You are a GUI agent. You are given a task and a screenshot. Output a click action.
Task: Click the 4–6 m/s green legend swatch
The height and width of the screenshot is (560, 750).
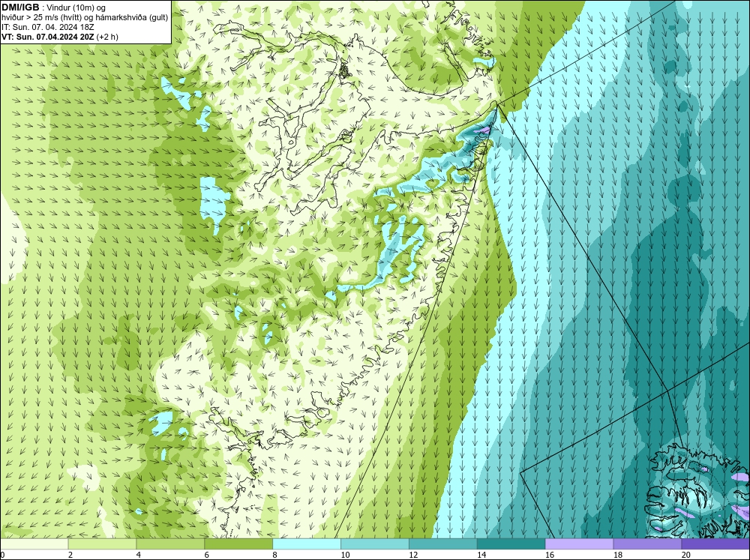click(x=170, y=544)
